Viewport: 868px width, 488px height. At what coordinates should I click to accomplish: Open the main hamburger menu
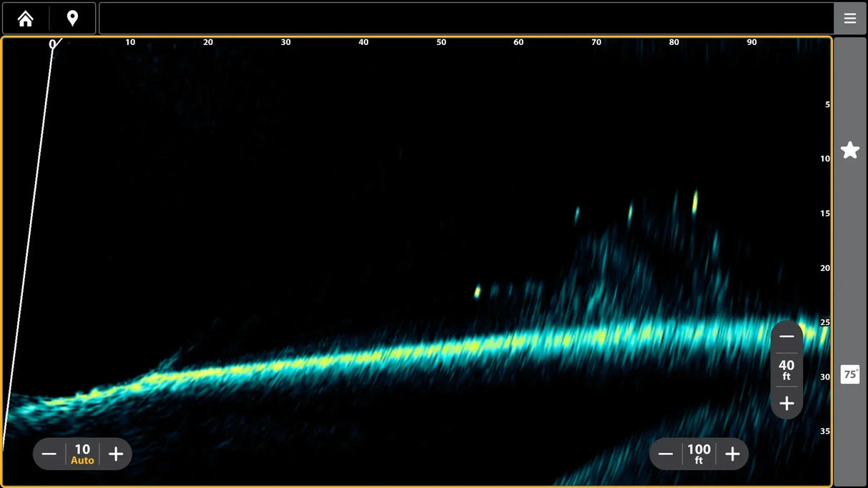849,18
